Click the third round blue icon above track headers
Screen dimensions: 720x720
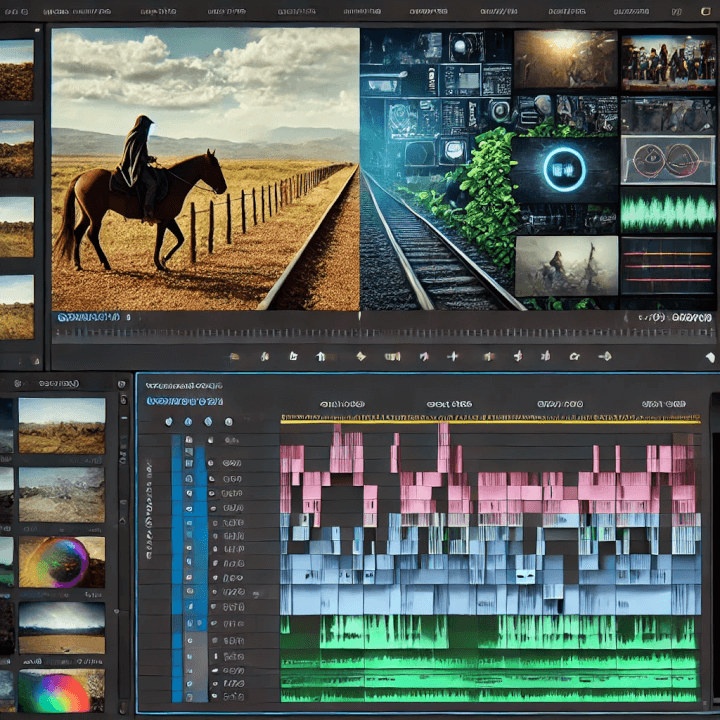(208, 421)
